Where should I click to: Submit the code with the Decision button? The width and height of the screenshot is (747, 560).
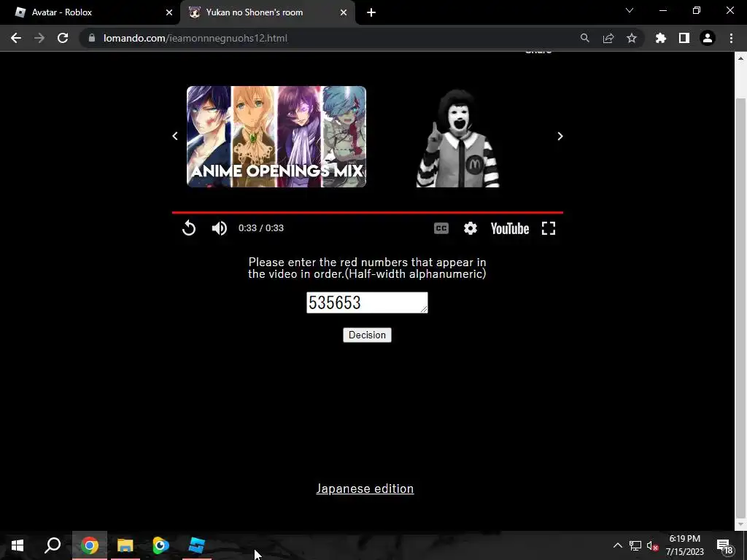click(367, 335)
